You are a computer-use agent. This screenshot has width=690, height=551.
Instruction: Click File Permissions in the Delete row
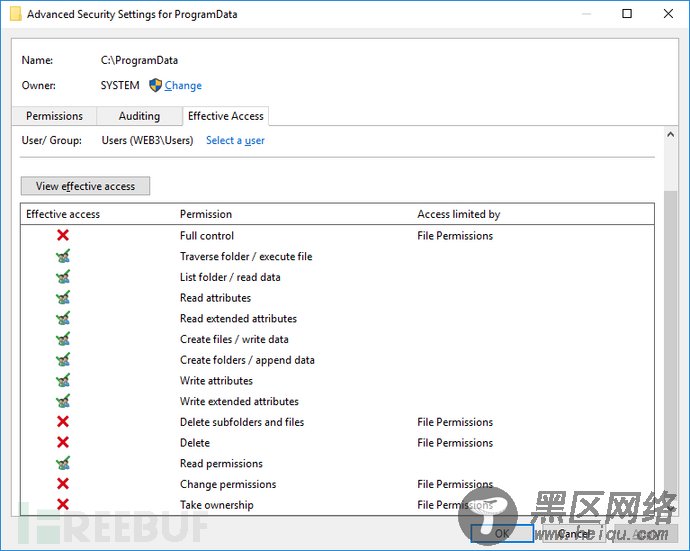[455, 442]
